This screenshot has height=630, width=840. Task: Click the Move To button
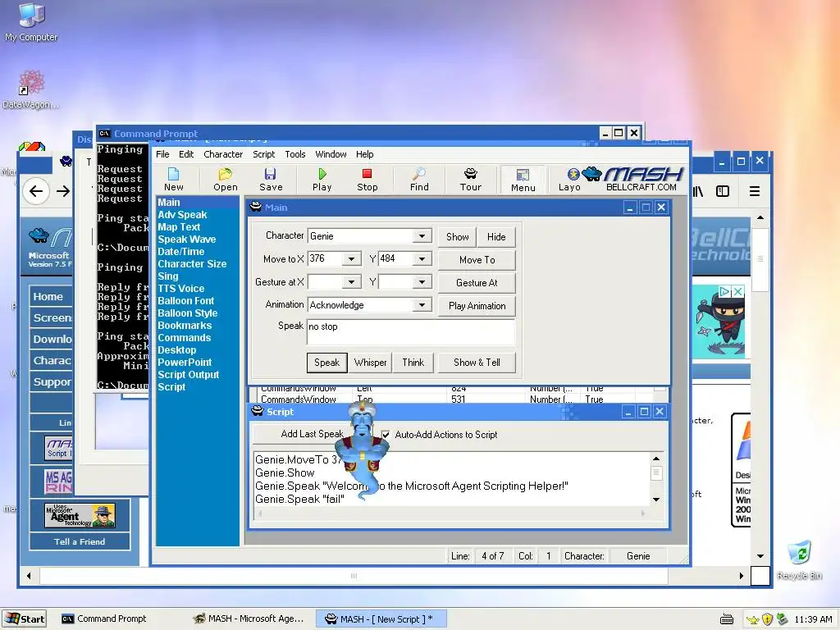coord(477,260)
